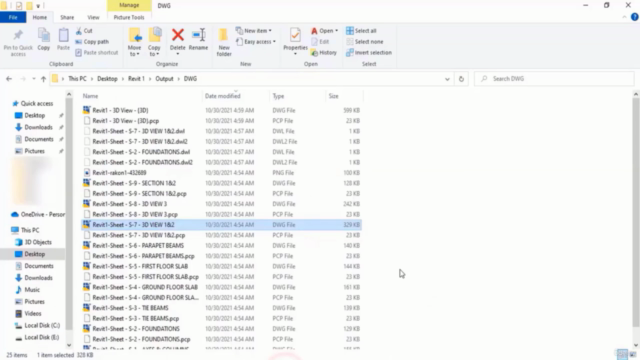The image size is (640, 360).
Task: Navigate to This PC in breadcrumb
Action: (x=77, y=79)
